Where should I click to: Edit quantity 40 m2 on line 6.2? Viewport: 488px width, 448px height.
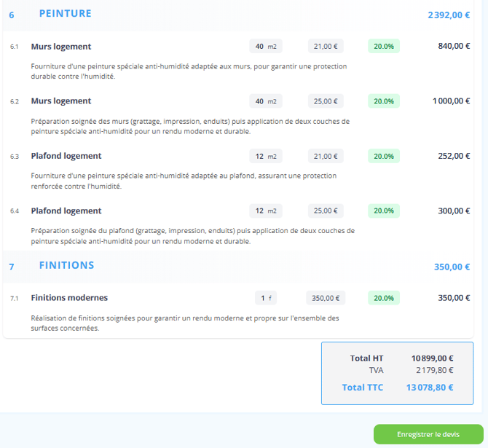[265, 101]
